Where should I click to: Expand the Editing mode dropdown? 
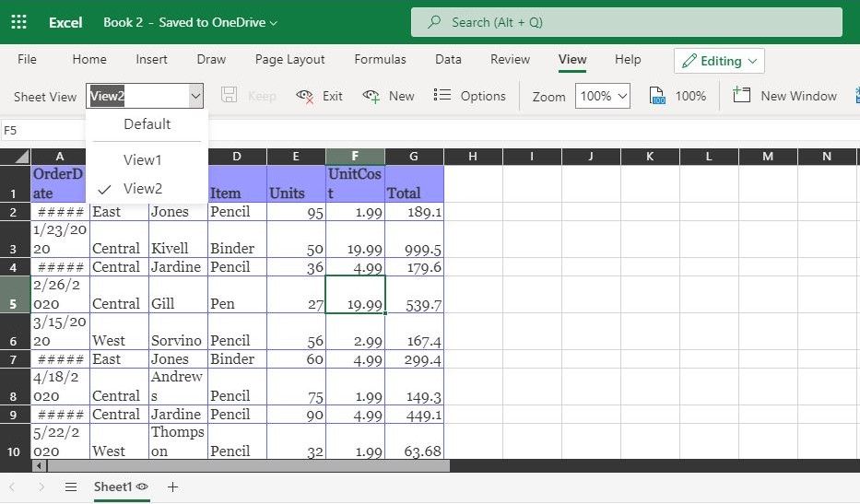tap(752, 61)
